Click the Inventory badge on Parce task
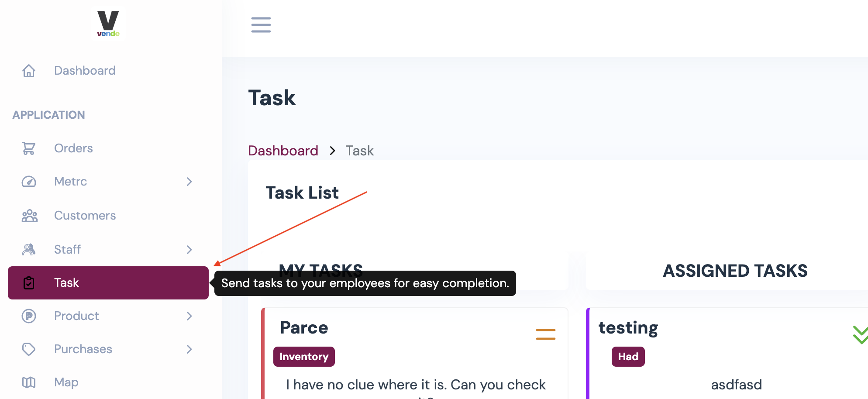Viewport: 868px width, 399px height. click(304, 357)
